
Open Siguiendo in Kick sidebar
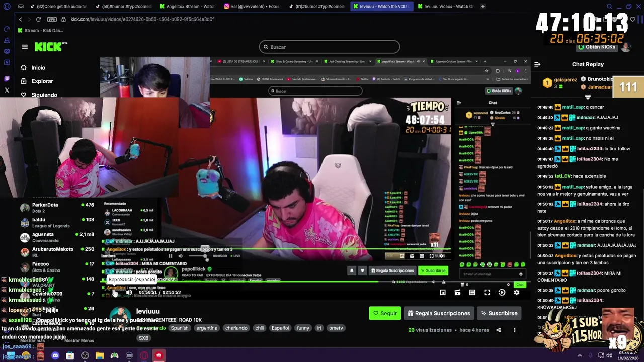[39, 95]
